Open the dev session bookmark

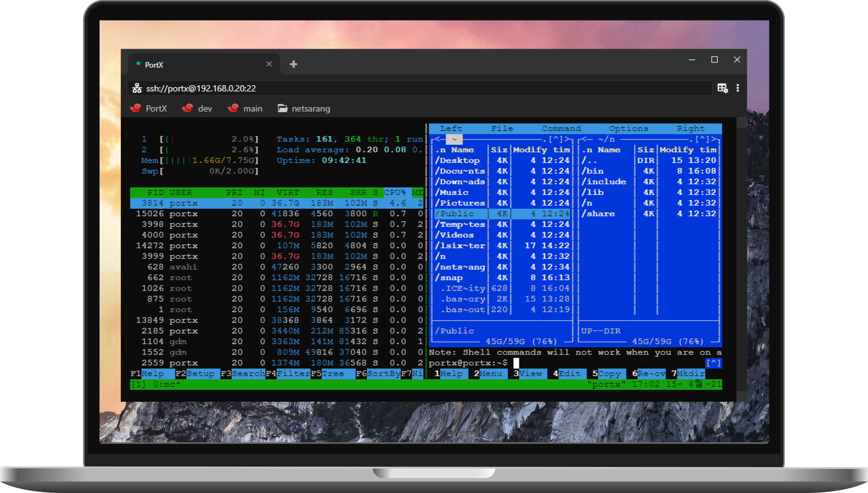(x=197, y=109)
